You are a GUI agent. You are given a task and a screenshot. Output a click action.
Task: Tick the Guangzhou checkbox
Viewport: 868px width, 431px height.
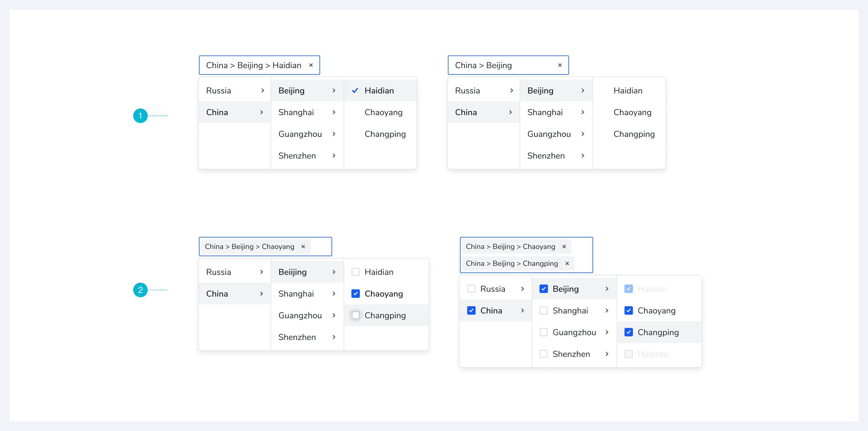click(543, 332)
